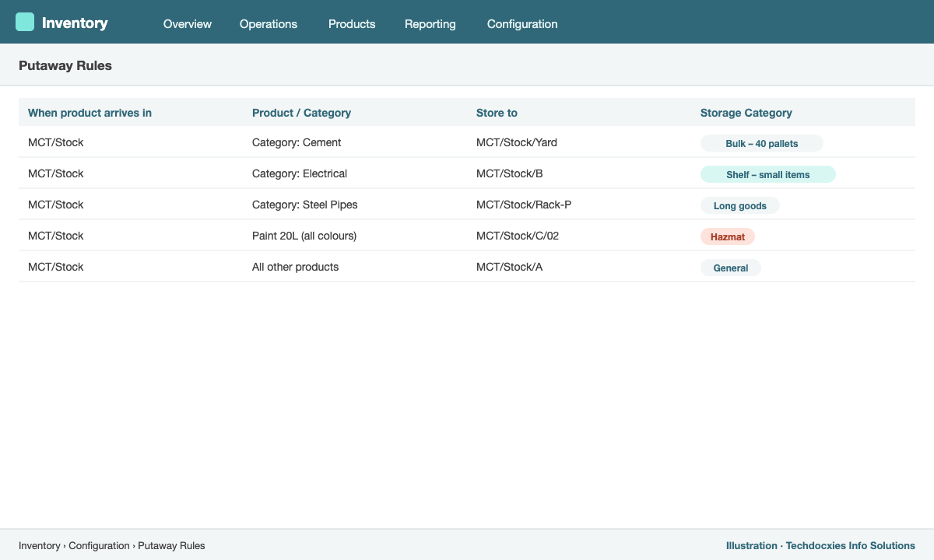Click MCT/Stock in the All other products row
The height and width of the screenshot is (560, 934).
tap(56, 267)
